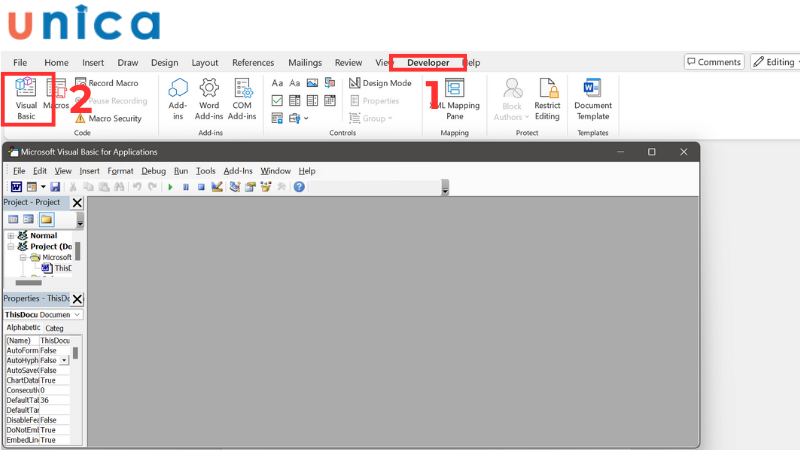Image resolution: width=800 pixels, height=450 pixels.
Task: Open the ThisDocument object combo box
Action: coord(43,315)
